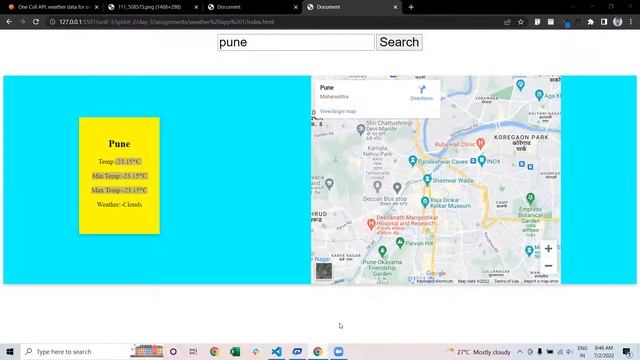Switch to the 111_508575.png tab
Image resolution: width=640 pixels, height=360 pixels.
click(x=149, y=7)
